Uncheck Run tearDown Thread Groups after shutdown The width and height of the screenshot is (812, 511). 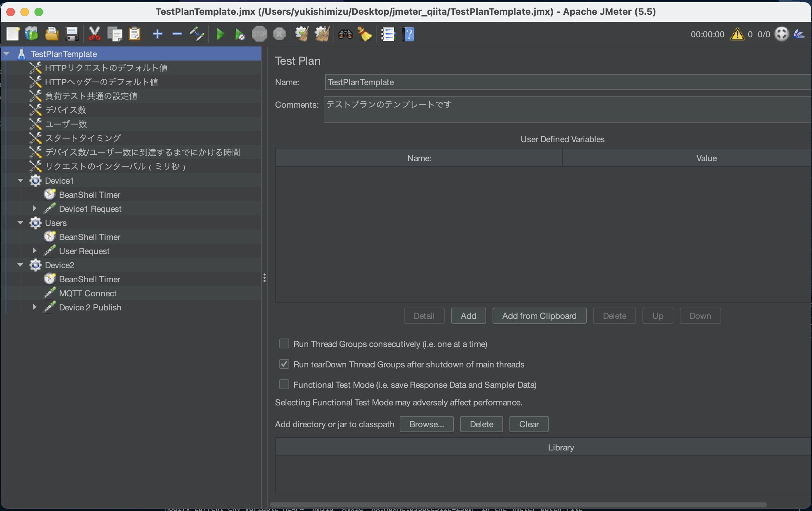[x=284, y=364]
